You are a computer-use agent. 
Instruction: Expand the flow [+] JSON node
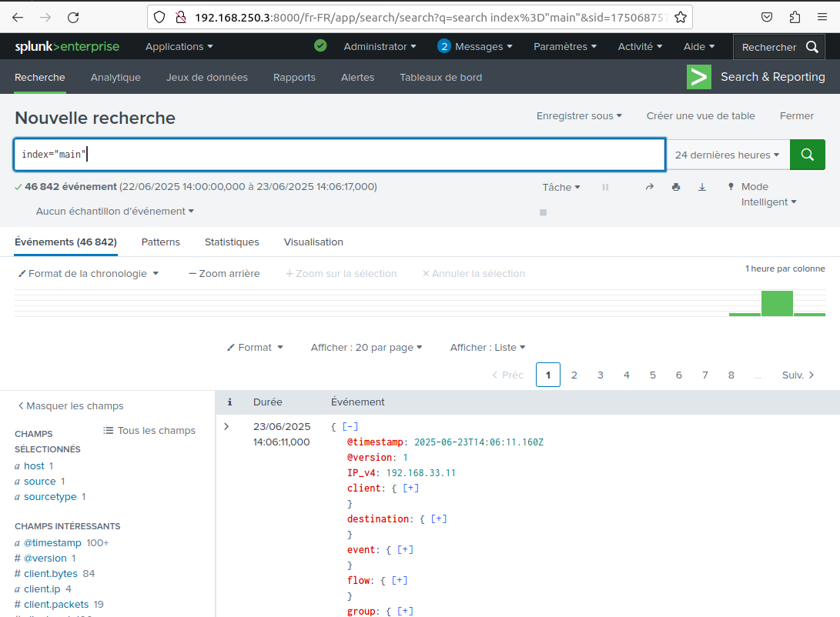pyautogui.click(x=400, y=580)
